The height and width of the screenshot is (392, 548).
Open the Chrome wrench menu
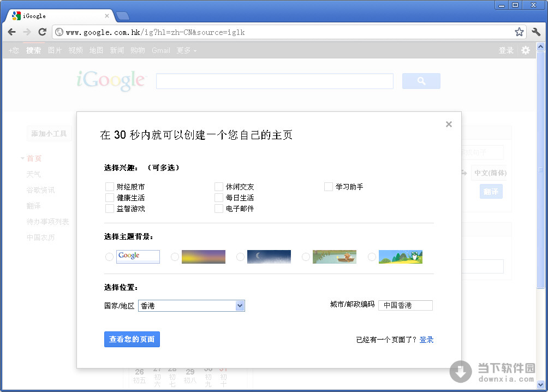click(x=536, y=32)
